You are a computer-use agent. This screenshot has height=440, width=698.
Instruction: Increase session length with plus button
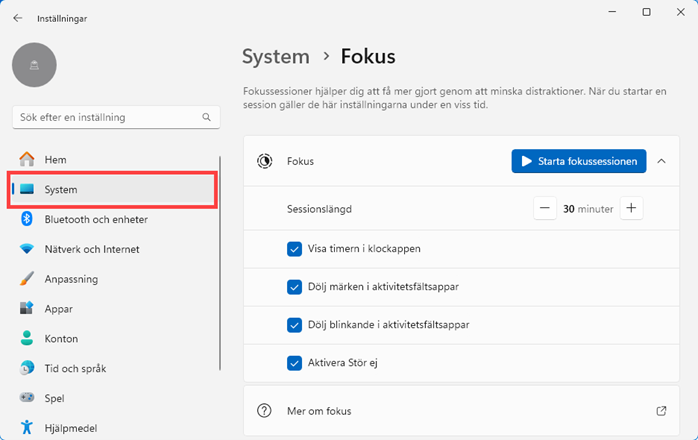631,209
